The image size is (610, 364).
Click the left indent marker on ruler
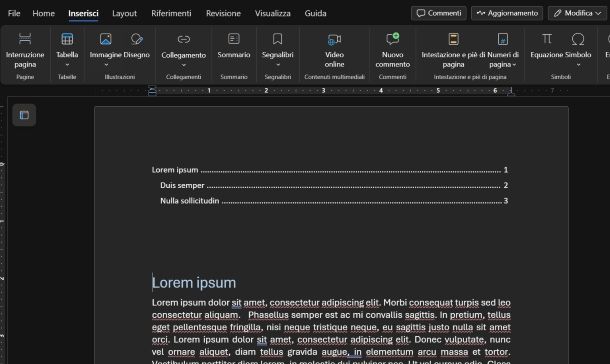[x=152, y=91]
